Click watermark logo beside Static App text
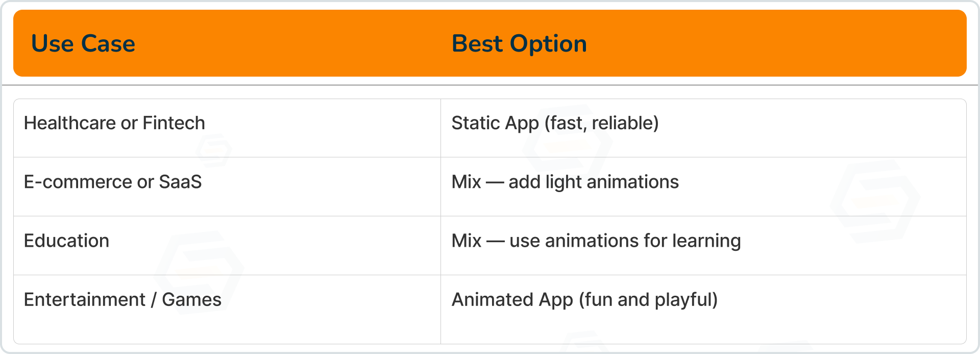This screenshot has width=980, height=354. [x=568, y=145]
